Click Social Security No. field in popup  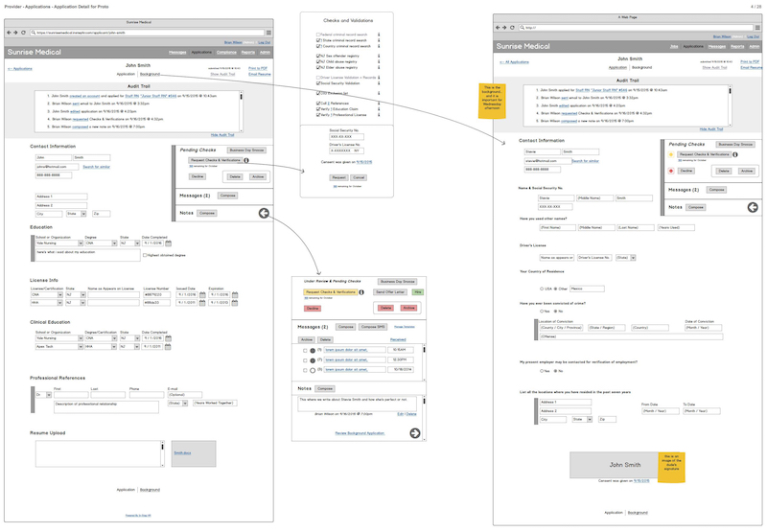[x=346, y=137]
